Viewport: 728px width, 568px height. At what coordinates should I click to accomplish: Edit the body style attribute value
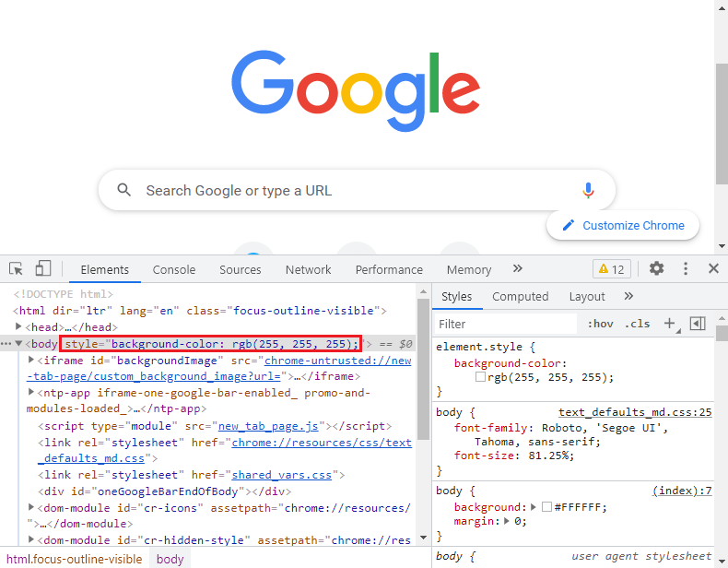coord(234,344)
